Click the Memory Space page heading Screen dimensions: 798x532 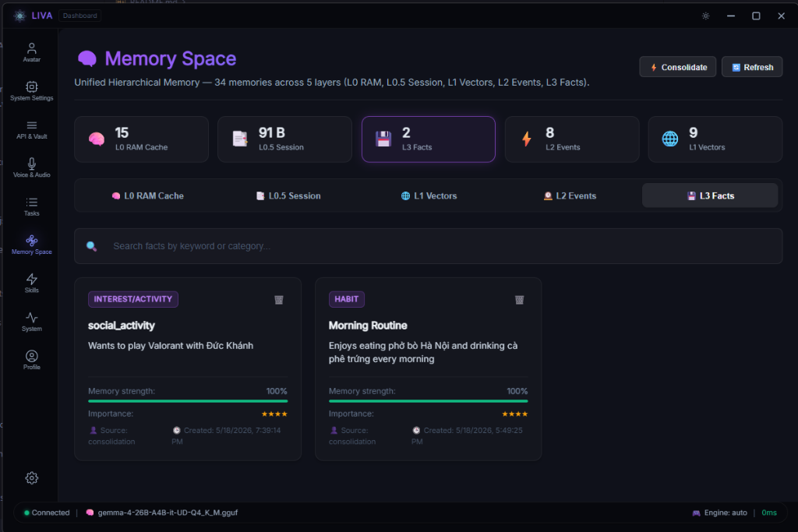coord(171,59)
